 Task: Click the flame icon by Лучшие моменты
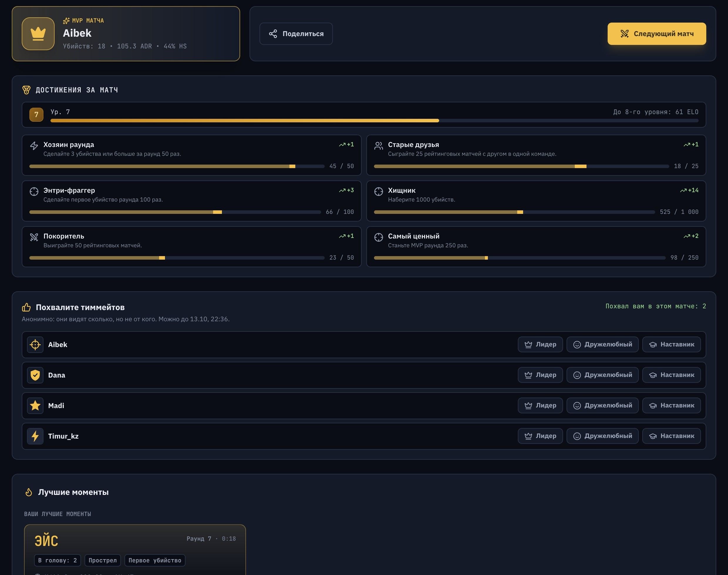click(29, 492)
